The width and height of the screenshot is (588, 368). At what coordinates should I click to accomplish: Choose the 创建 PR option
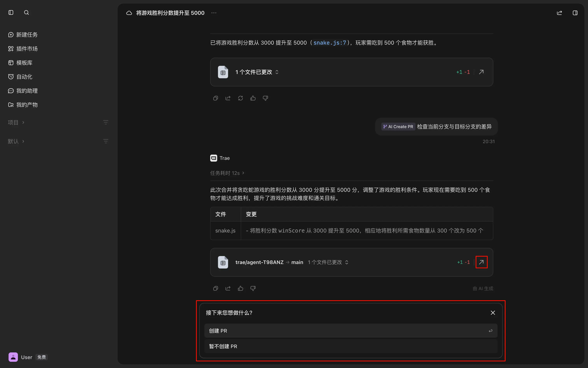[351, 331]
